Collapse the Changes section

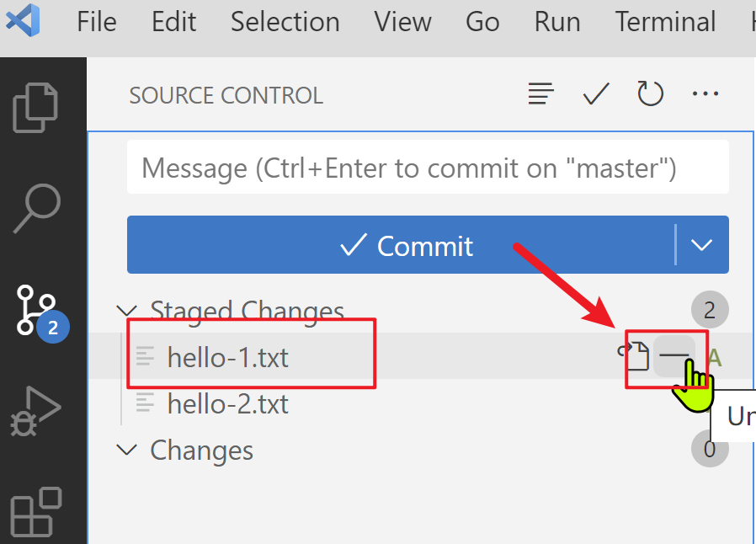127,450
